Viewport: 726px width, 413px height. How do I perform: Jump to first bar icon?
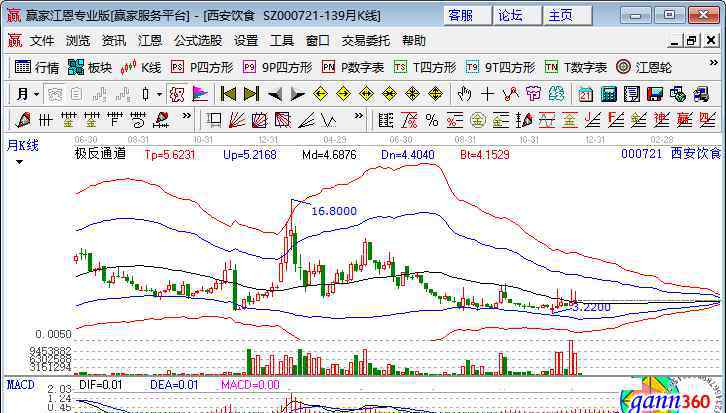coord(228,94)
